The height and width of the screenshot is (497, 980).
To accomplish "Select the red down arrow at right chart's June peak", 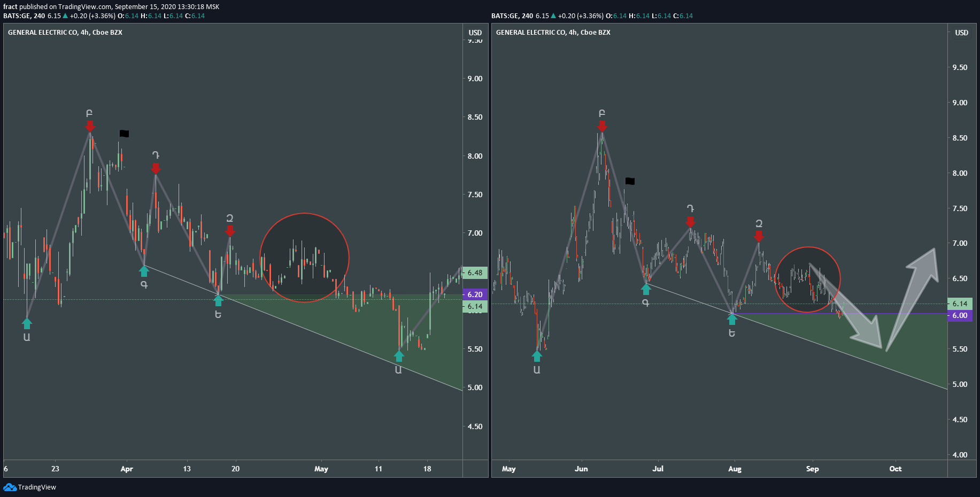I will [602, 126].
